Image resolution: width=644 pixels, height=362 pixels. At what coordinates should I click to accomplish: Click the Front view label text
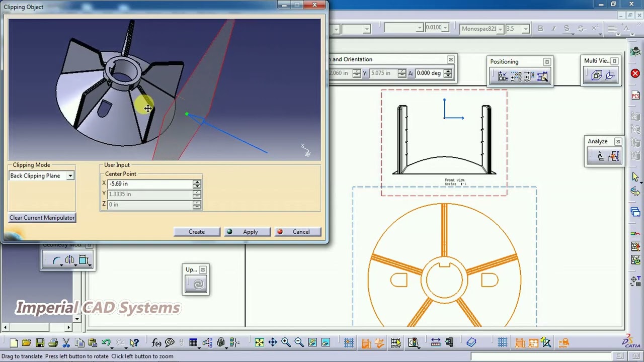[x=455, y=180]
